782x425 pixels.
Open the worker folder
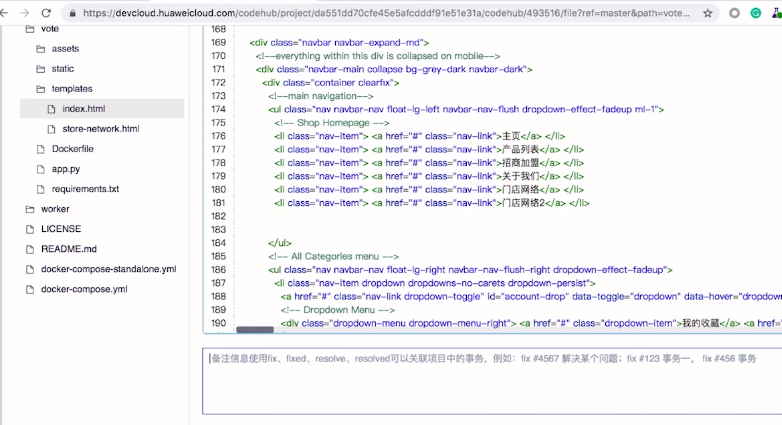click(55, 209)
